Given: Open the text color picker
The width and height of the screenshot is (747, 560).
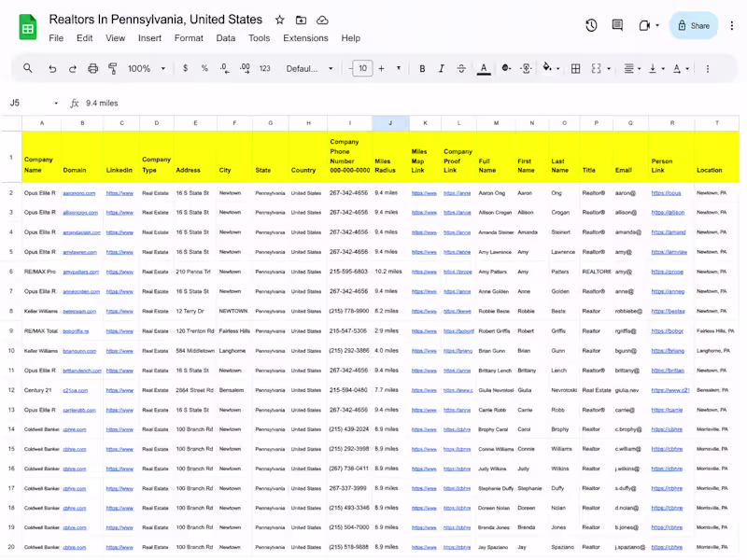Looking at the screenshot, I should click(x=484, y=69).
